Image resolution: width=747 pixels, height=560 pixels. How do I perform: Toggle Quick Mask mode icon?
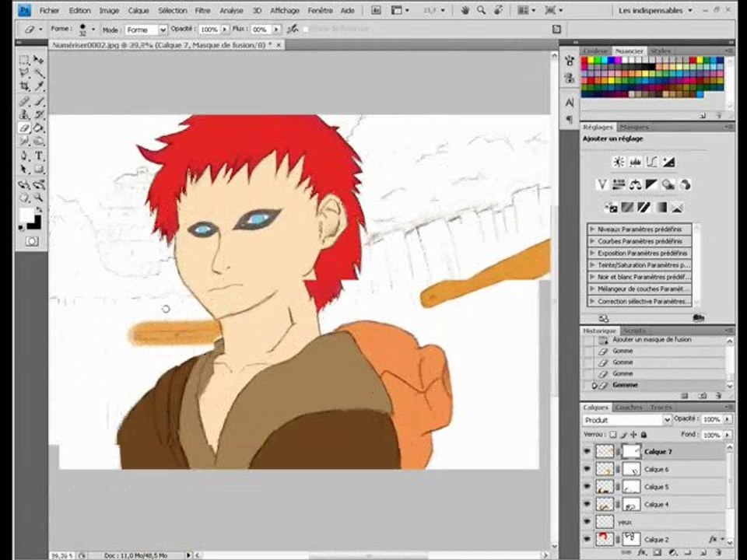(32, 241)
